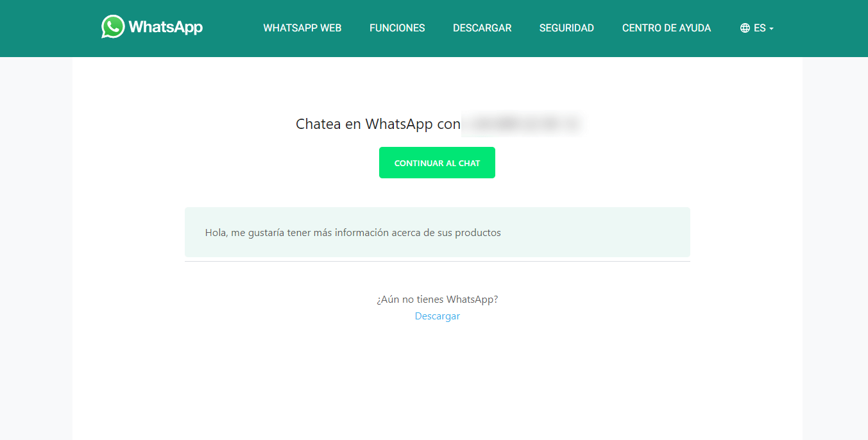Open the DESCARGAR navigation item
This screenshot has width=868, height=440.
point(482,28)
